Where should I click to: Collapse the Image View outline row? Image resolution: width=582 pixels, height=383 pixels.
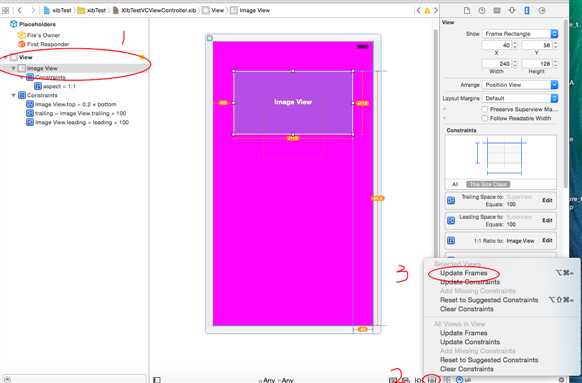(14, 68)
